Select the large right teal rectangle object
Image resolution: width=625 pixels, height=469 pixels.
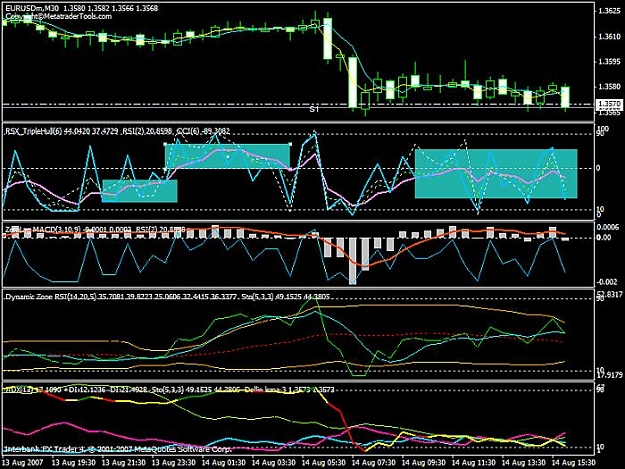point(496,173)
